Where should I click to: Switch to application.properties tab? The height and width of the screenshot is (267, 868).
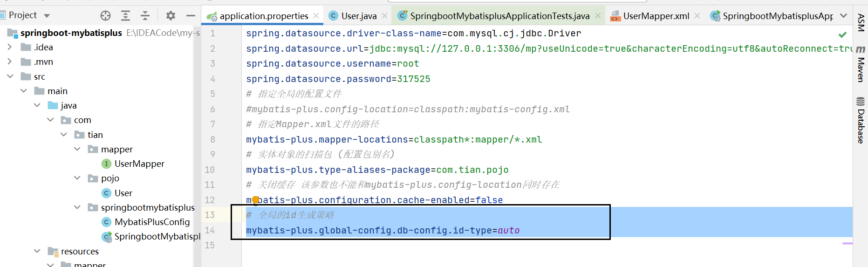264,16
